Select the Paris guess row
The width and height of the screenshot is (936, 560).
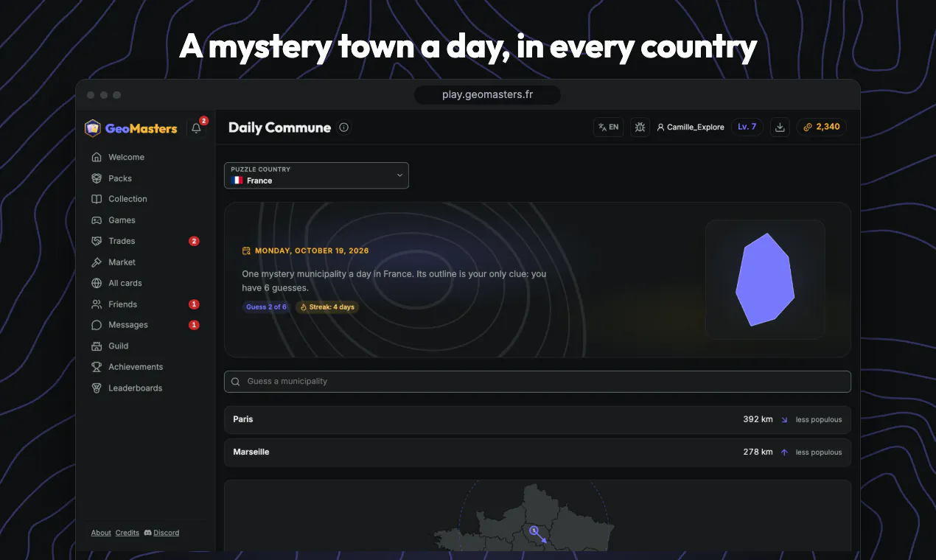[537, 419]
